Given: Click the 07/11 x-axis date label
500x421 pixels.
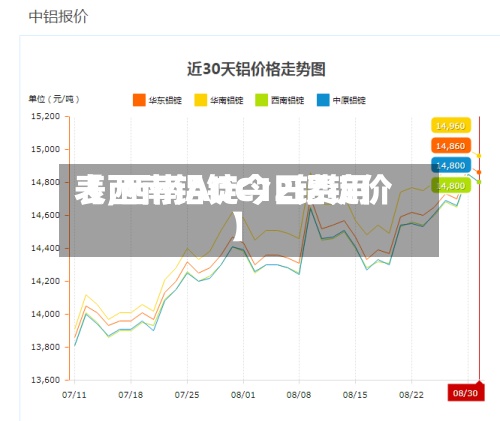Looking at the screenshot, I should tap(74, 395).
